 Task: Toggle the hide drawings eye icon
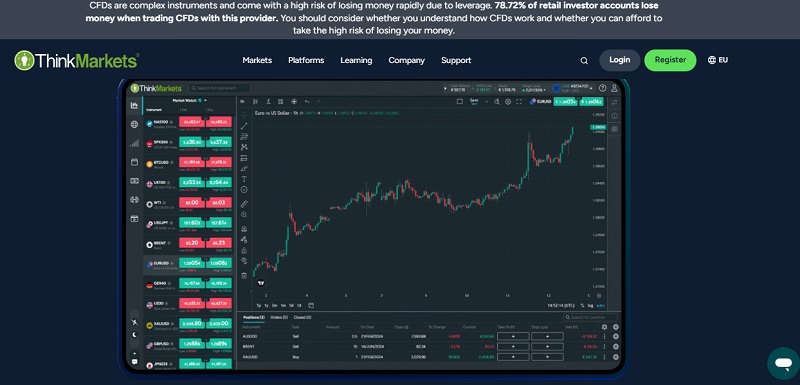[x=244, y=260]
